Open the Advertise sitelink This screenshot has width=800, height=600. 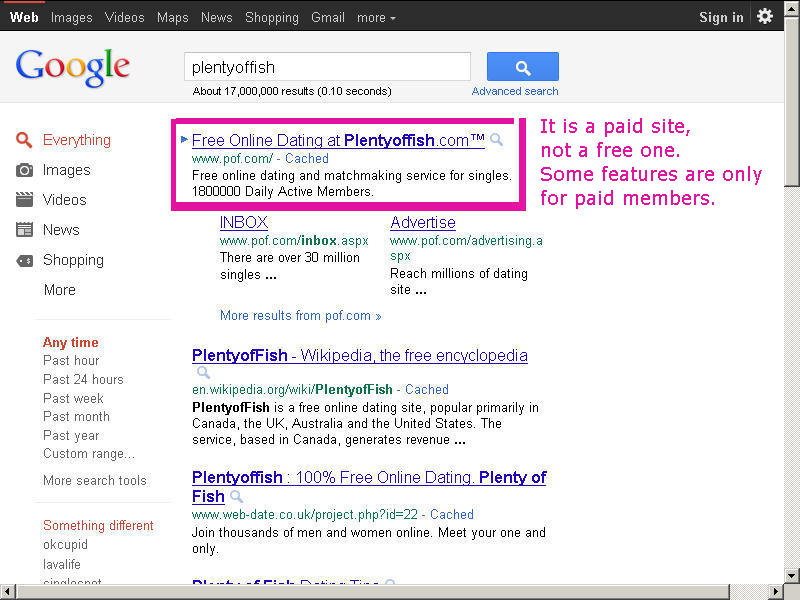[423, 222]
